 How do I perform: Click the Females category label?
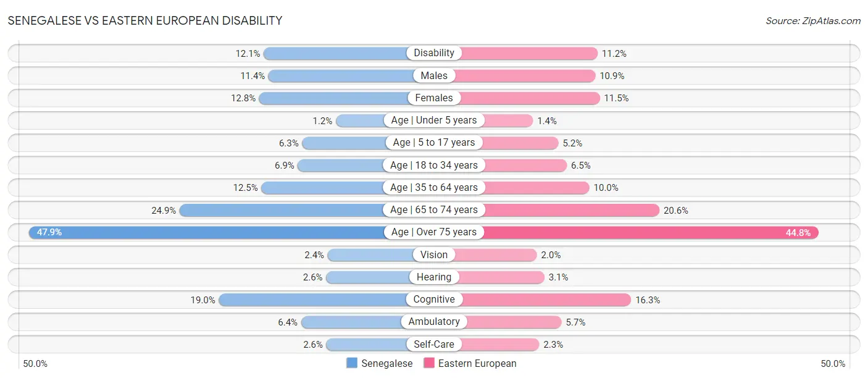coord(434,98)
